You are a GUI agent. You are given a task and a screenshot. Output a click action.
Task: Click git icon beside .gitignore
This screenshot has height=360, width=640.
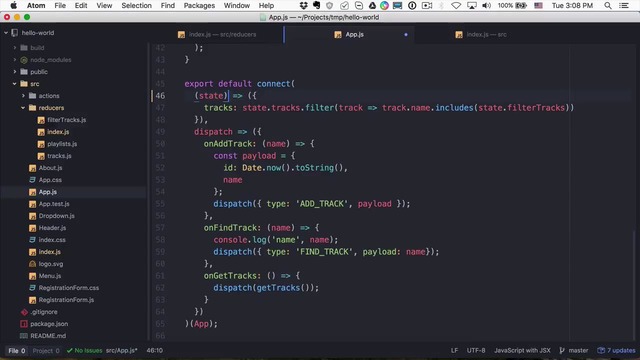point(24,312)
